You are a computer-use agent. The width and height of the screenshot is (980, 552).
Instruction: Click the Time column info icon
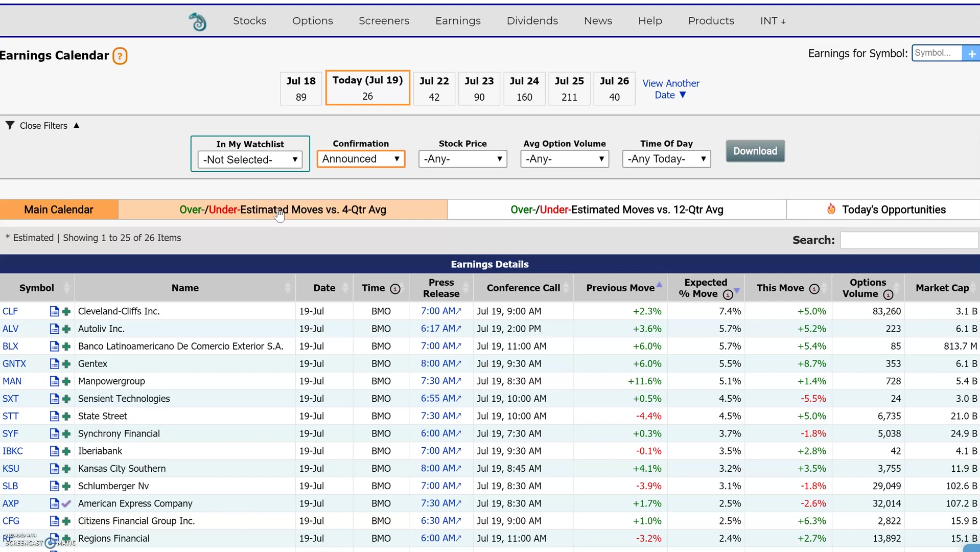pos(395,289)
